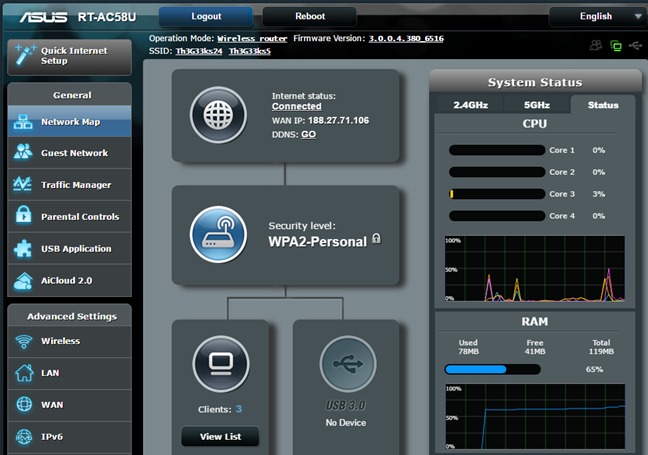Click the RAM usage progress bar
Image resolution: width=648 pixels, height=455 pixels.
click(x=492, y=369)
